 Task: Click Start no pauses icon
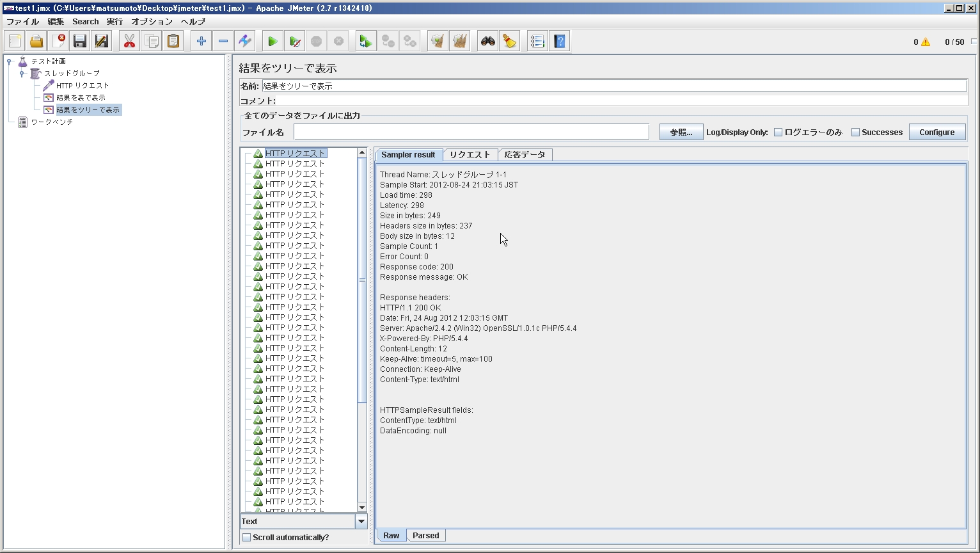tap(294, 42)
